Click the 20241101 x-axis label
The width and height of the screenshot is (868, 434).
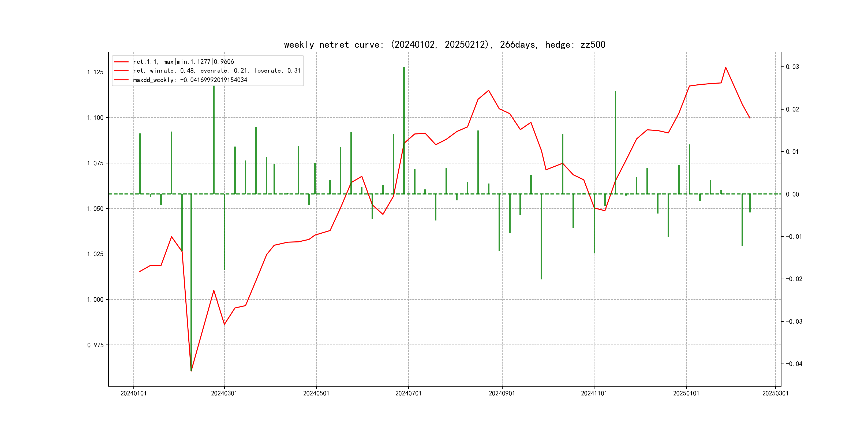click(594, 393)
